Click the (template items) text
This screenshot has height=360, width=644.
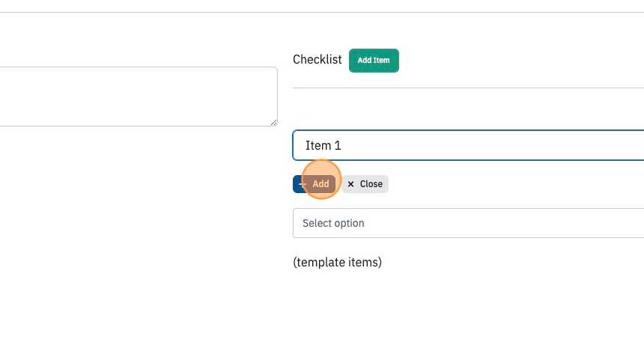337,262
